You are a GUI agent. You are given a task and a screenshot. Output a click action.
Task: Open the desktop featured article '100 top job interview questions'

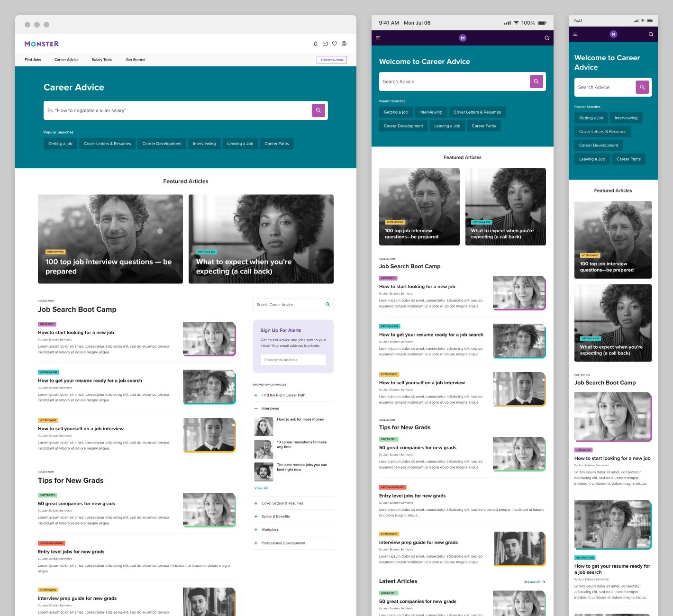coord(110,239)
